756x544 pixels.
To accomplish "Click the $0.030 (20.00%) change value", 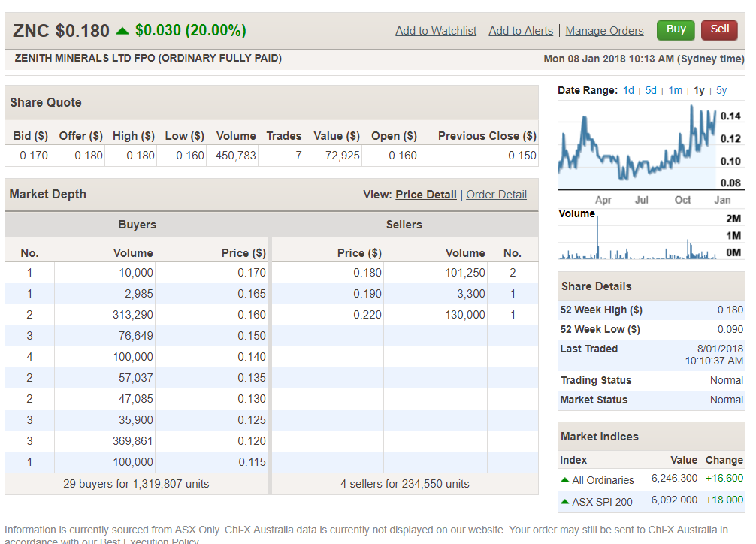I will [x=190, y=30].
